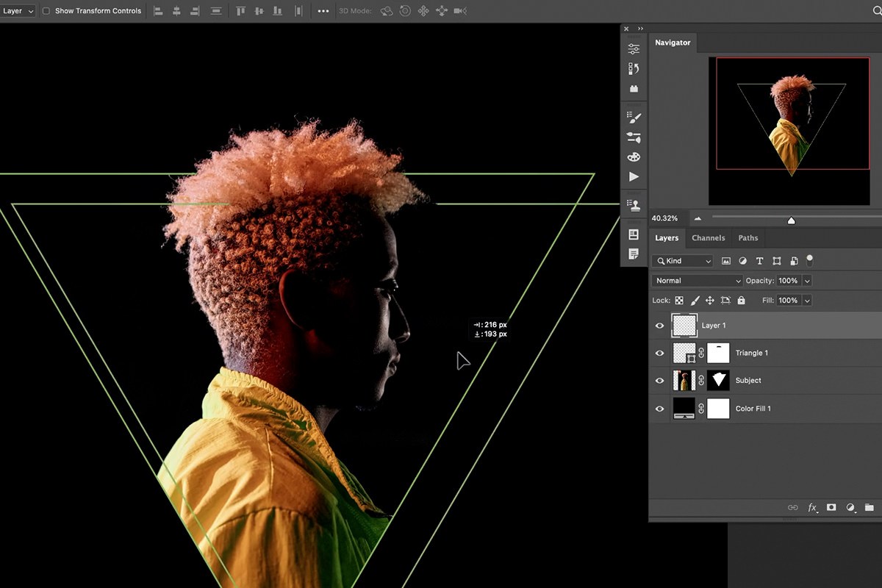Toggle lock image pixels brush icon
This screenshot has height=588, width=882.
pyautogui.click(x=695, y=301)
